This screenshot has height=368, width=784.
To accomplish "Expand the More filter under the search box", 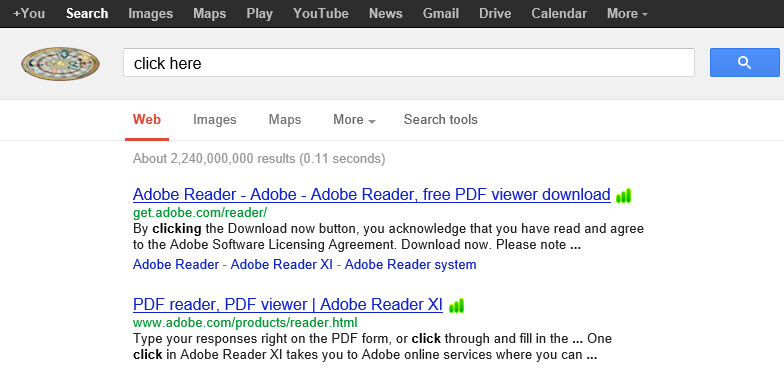I will pyautogui.click(x=354, y=120).
